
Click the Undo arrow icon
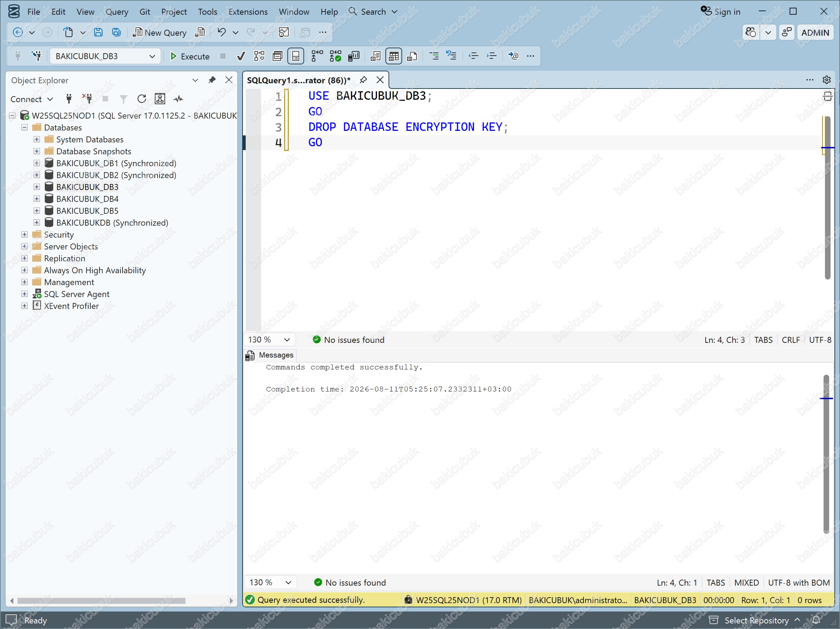pyautogui.click(x=222, y=33)
